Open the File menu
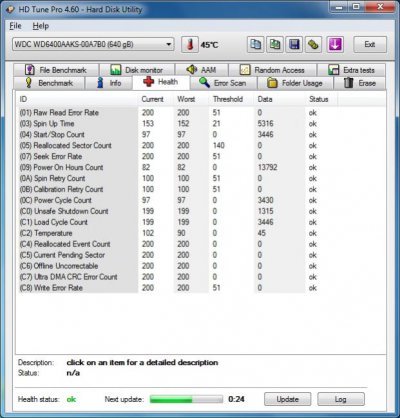 pyautogui.click(x=15, y=26)
